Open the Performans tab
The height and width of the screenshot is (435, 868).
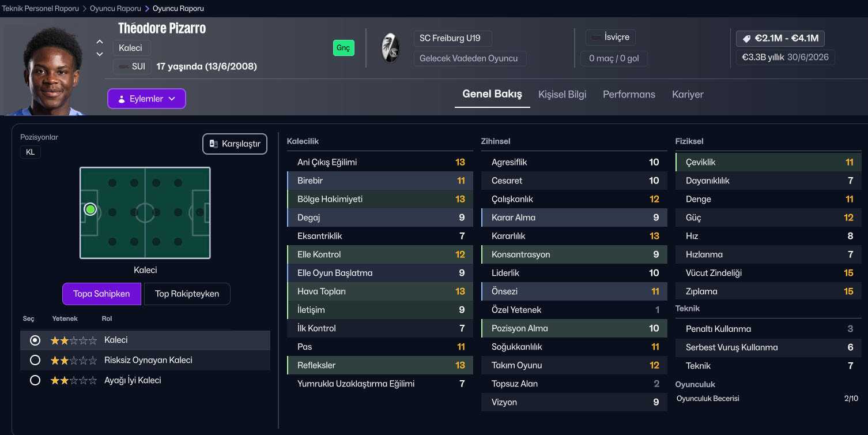pyautogui.click(x=629, y=95)
